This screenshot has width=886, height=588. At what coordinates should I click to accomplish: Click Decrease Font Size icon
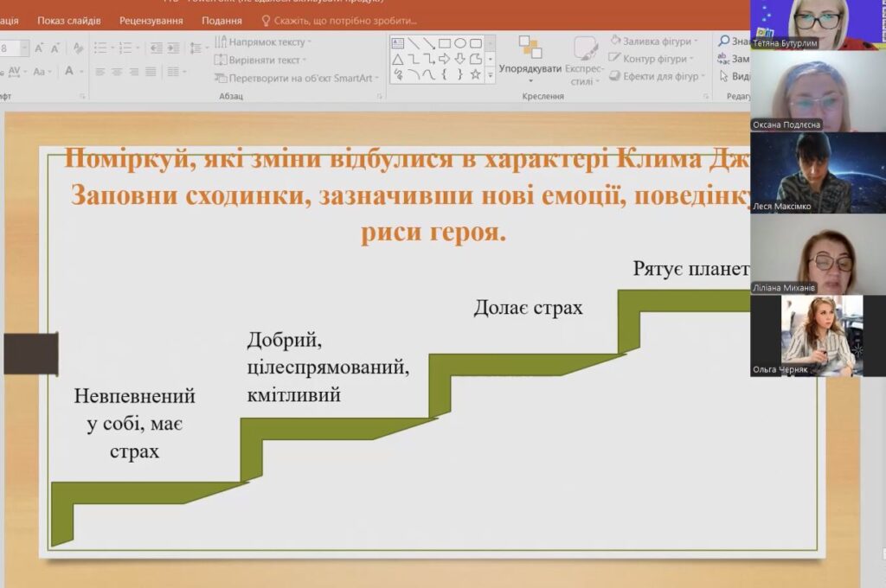click(x=55, y=48)
